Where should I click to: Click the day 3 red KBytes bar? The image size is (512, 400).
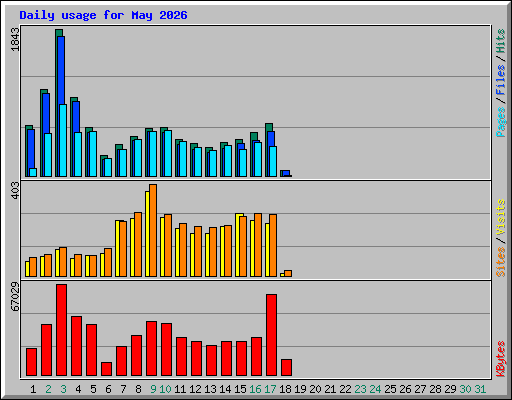(x=61, y=330)
